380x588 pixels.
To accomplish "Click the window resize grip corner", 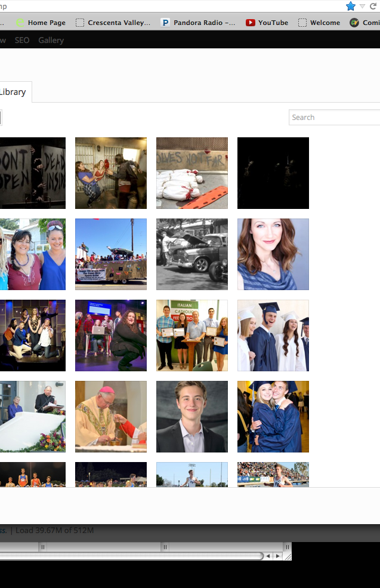I will point(287,556).
